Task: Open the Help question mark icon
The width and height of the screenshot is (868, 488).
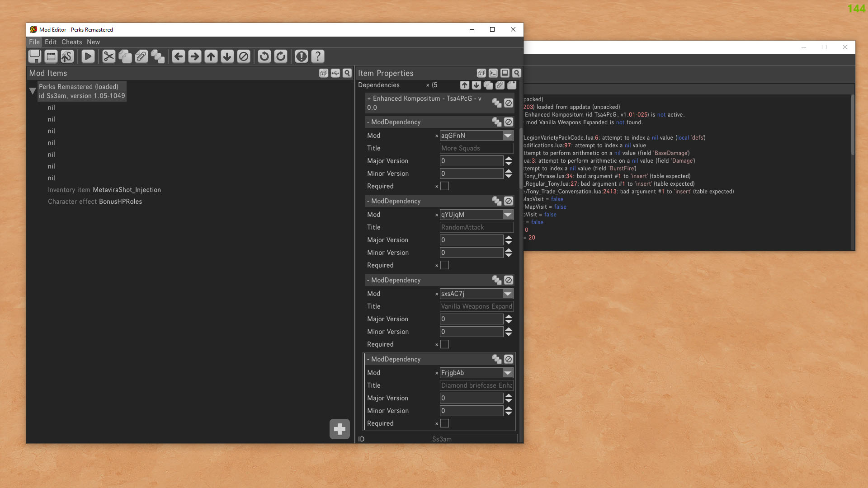Action: [318, 56]
